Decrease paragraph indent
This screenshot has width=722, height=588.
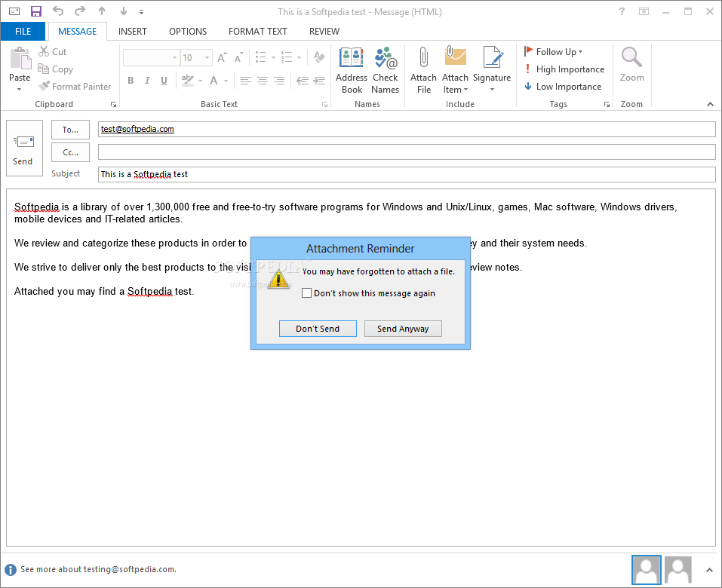point(303,81)
